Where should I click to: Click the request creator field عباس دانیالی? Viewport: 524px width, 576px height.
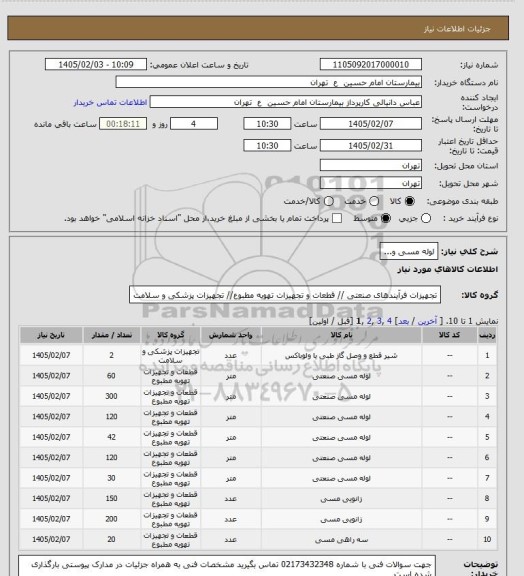coord(286,102)
